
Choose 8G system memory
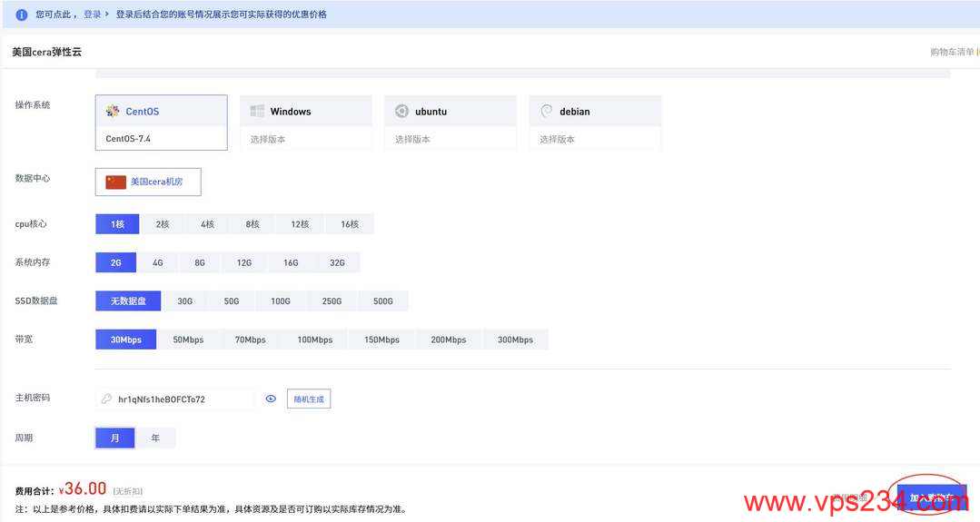[200, 263]
